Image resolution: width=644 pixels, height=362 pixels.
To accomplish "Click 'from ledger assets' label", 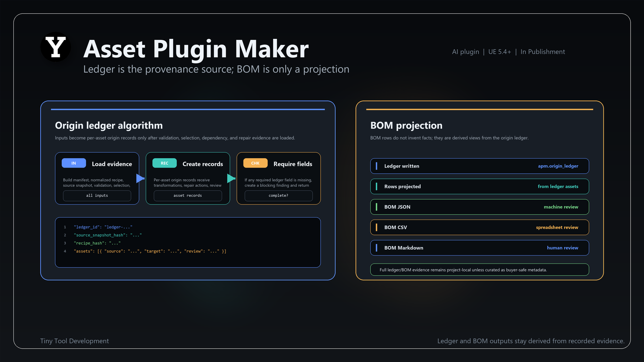I will point(558,186).
